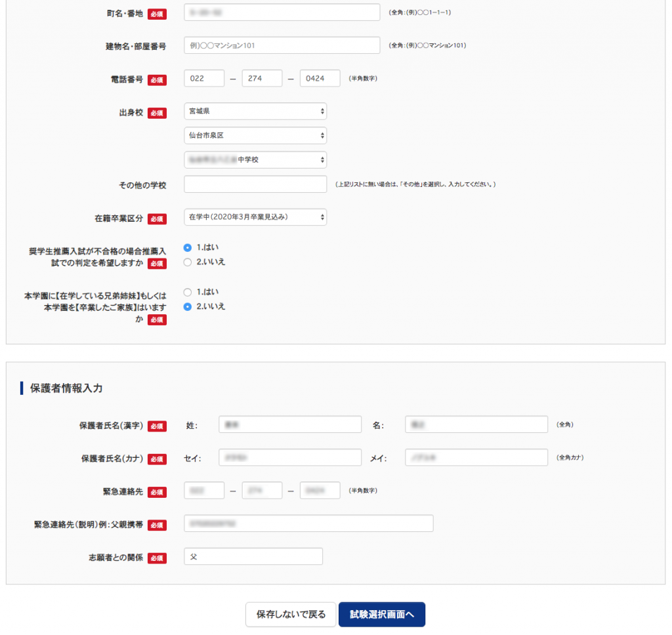
Task: Select 2.いいえ for 兄弟姉妹 family question
Action: pos(187,307)
